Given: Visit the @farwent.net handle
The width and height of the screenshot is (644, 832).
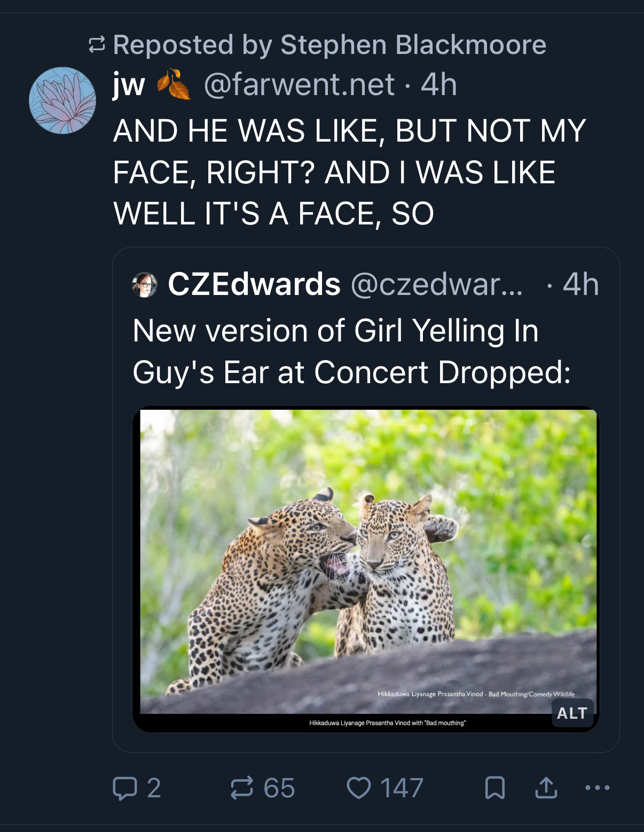Looking at the screenshot, I should [x=299, y=85].
